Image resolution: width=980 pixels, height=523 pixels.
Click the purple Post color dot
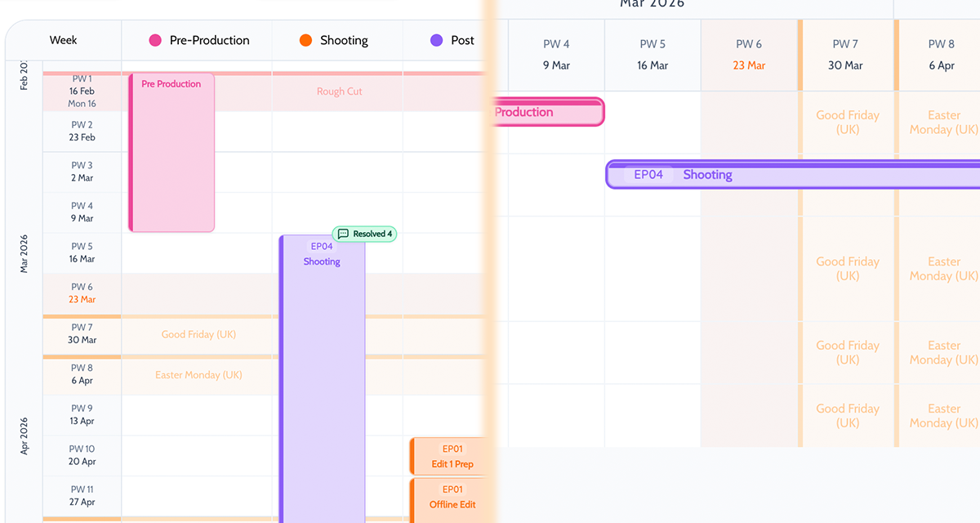[436, 40]
